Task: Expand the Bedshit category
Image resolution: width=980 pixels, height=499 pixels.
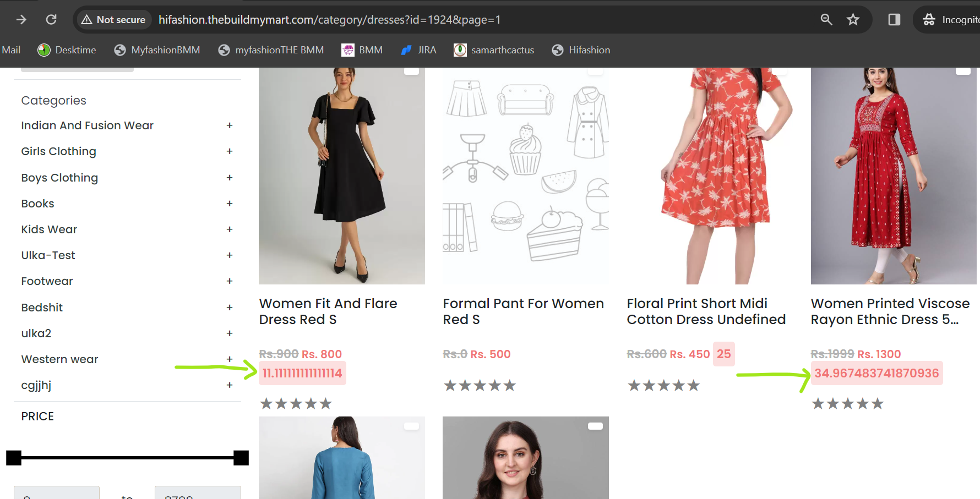Action: coord(230,308)
